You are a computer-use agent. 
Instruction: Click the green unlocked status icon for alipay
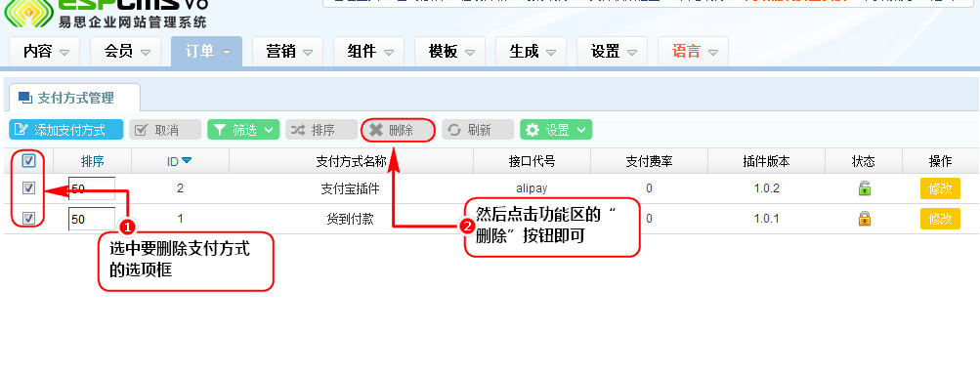(865, 188)
